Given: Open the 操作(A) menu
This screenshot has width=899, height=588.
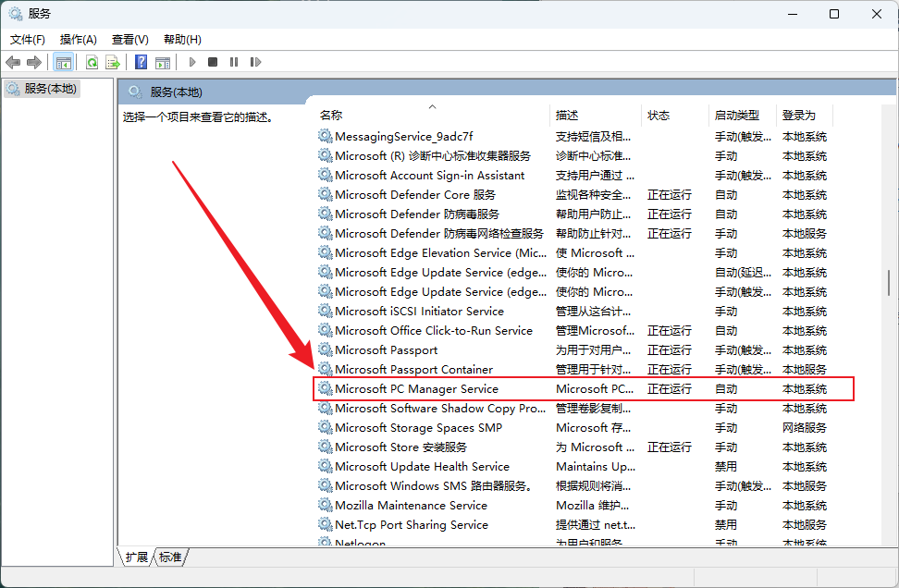Looking at the screenshot, I should [x=79, y=40].
